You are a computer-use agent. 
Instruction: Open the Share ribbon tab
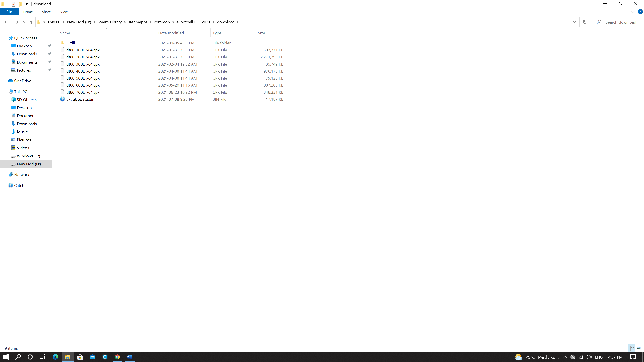coord(46,12)
